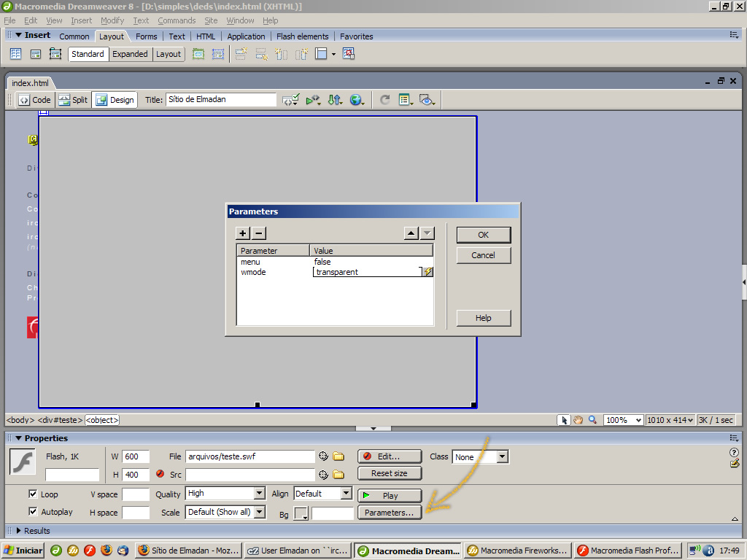Select the <object> tag in tag selector
The image size is (747, 560).
coord(102,420)
